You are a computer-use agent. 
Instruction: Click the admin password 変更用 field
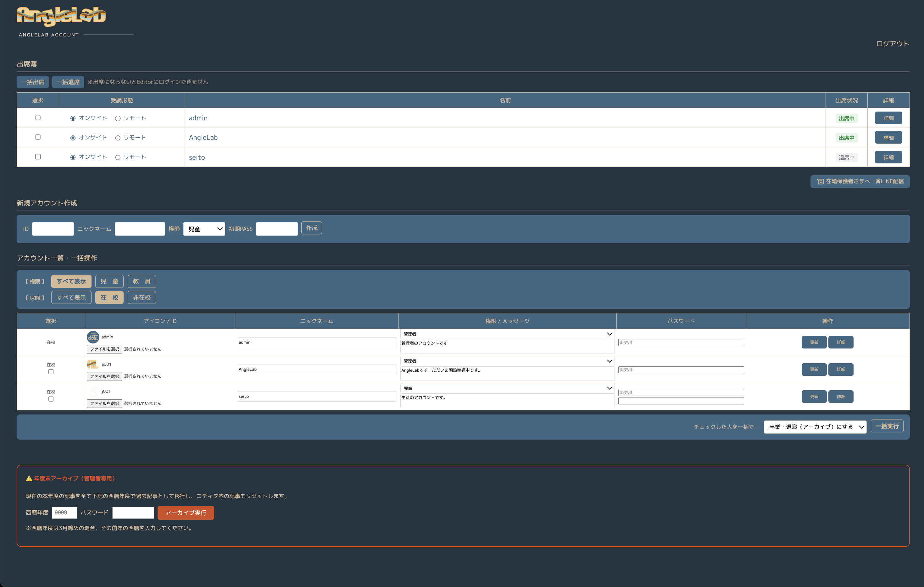(681, 343)
